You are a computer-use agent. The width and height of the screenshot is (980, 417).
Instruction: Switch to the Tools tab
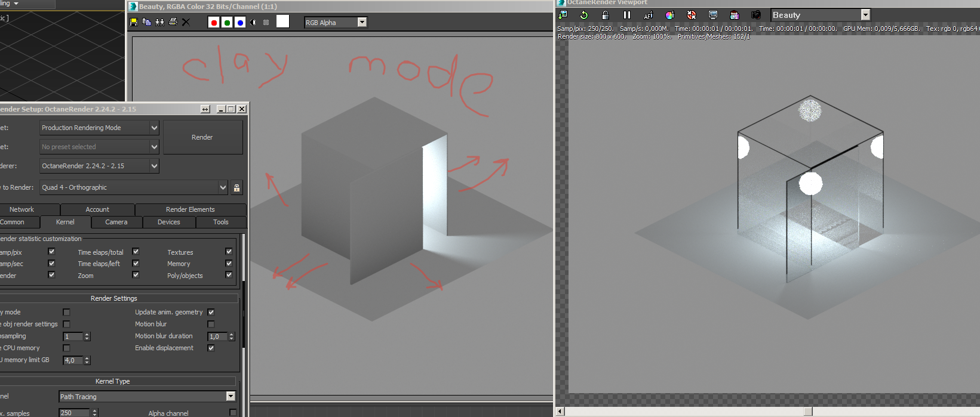(x=221, y=222)
